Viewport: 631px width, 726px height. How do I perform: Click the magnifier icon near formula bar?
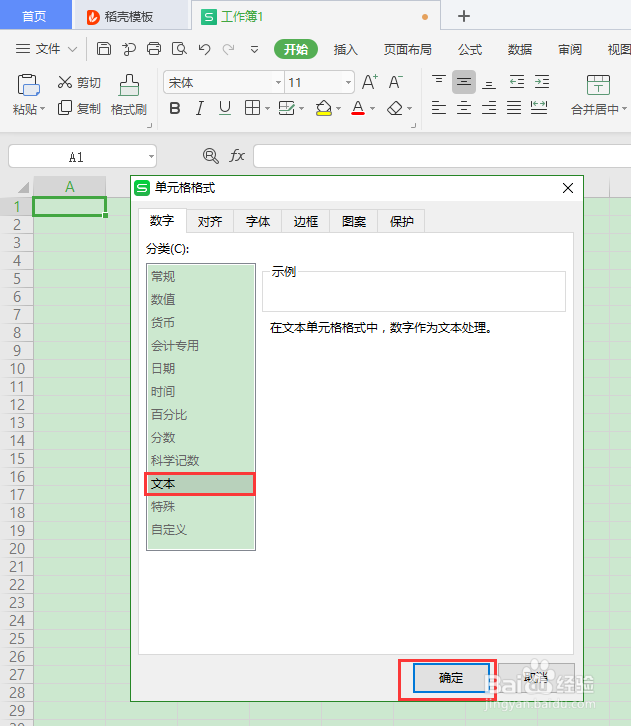(x=211, y=156)
